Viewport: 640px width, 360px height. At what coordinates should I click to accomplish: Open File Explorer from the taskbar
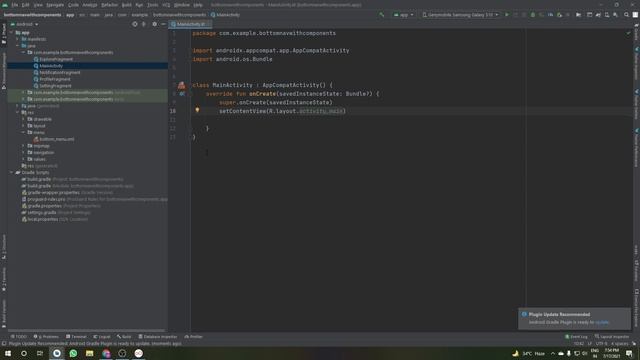[89, 353]
